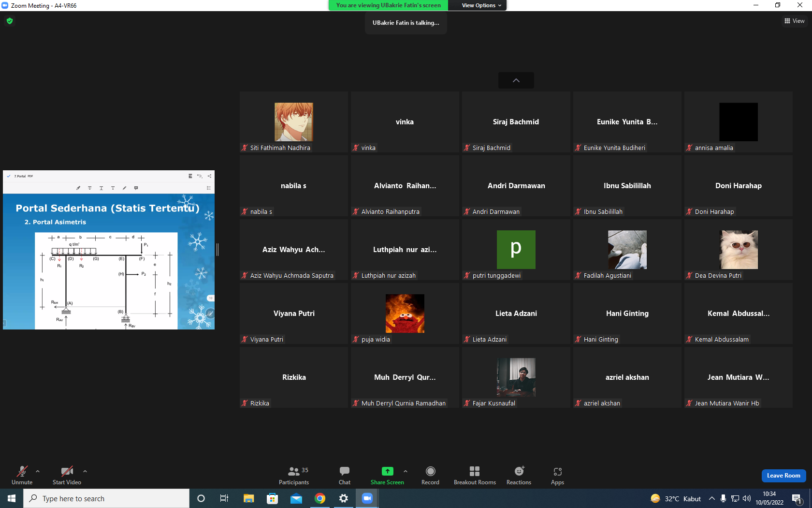Image resolution: width=812 pixels, height=508 pixels.
Task: Click the taskbar search box
Action: tap(106, 498)
